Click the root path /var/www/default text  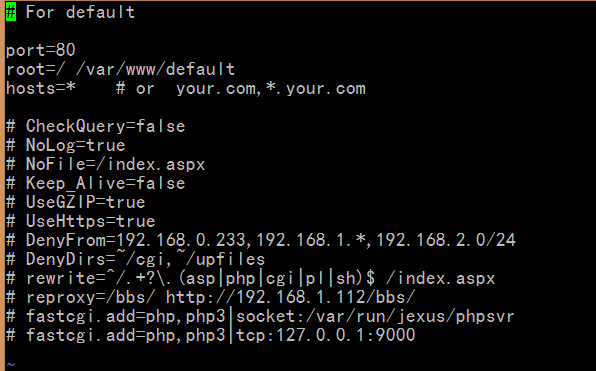click(x=155, y=69)
